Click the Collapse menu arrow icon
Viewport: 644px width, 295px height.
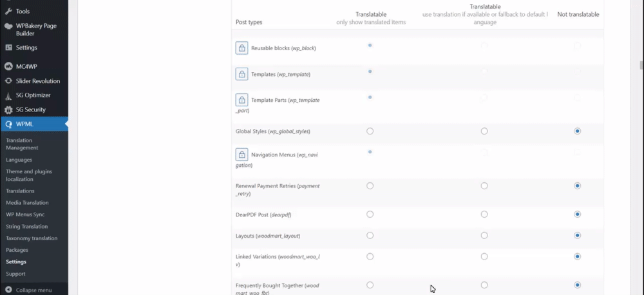coord(8,290)
